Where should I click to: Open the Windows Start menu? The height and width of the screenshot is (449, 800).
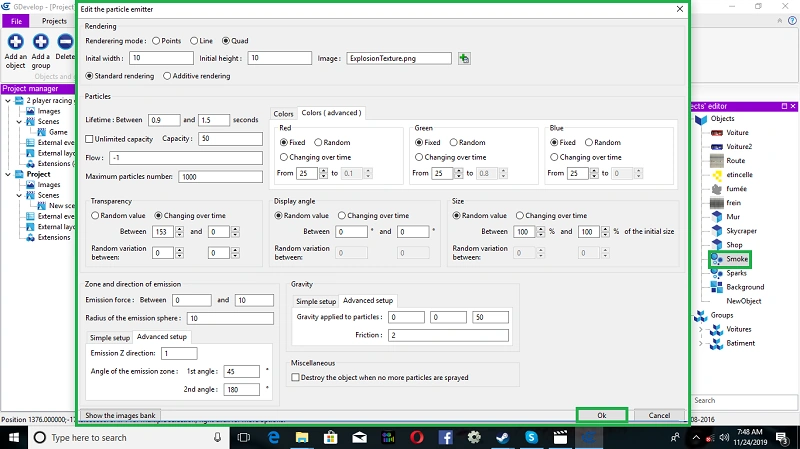coord(14,438)
